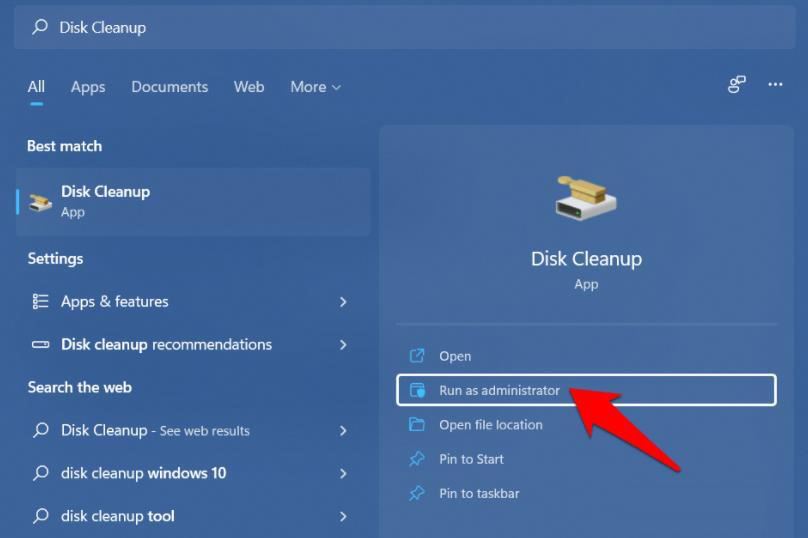Viewport: 808px width, 538px height.
Task: Switch to the Web tab
Action: [249, 87]
